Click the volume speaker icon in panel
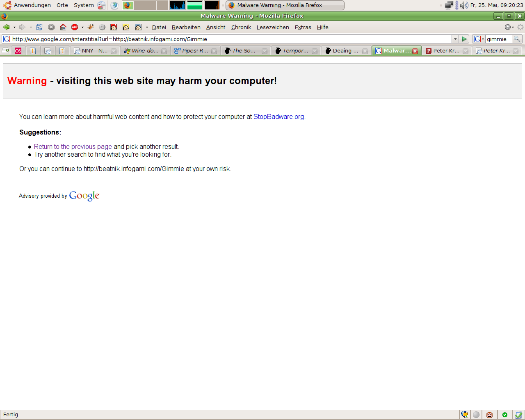 pyautogui.click(x=464, y=5)
